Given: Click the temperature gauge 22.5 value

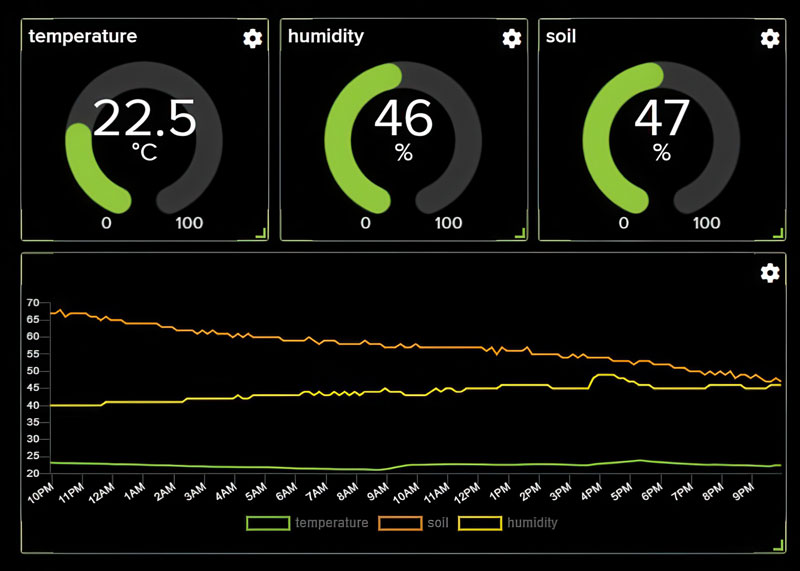Looking at the screenshot, I should coord(145,119).
